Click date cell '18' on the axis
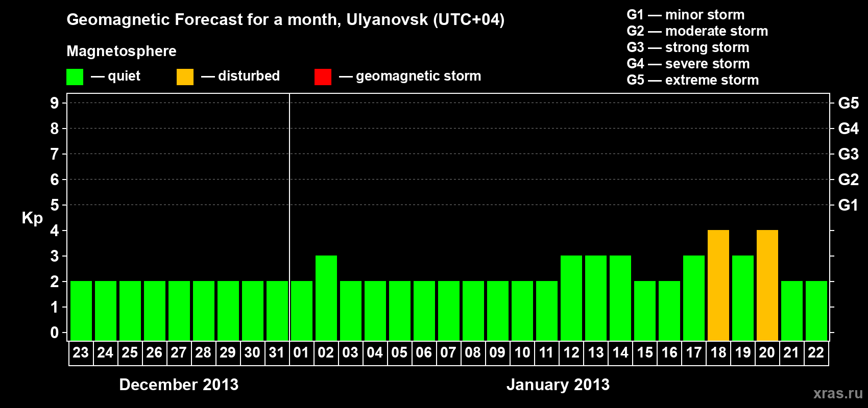868x408 pixels. [x=718, y=353]
